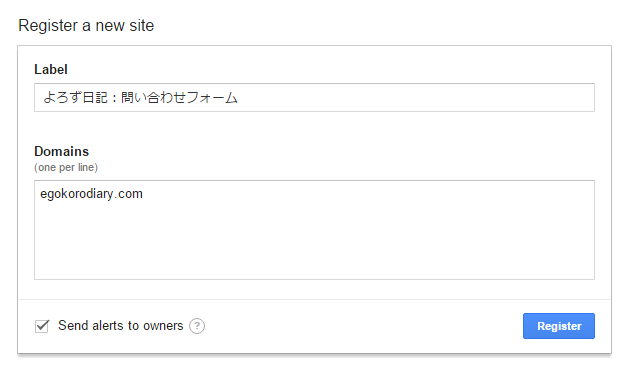Click the blue Register button

point(559,326)
